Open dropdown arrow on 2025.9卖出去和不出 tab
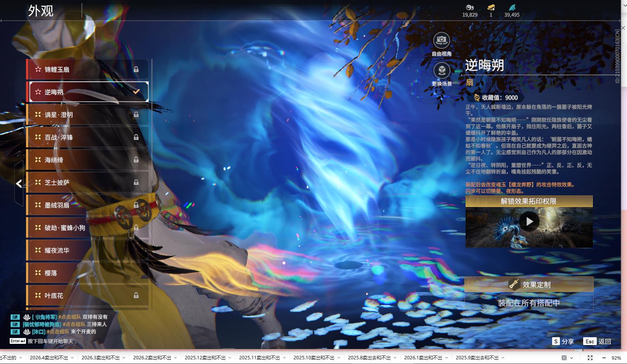The height and width of the screenshot is (364, 627). pos(503,358)
